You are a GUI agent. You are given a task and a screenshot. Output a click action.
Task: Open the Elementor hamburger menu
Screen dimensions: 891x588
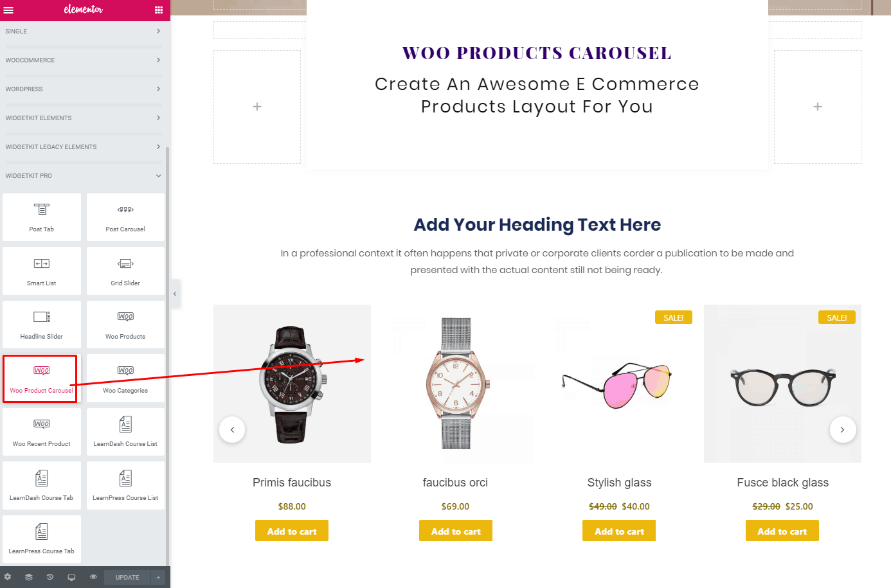tap(8, 10)
